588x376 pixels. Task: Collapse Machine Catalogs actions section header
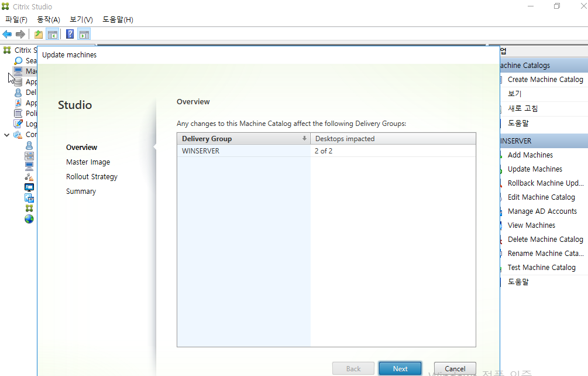point(544,65)
